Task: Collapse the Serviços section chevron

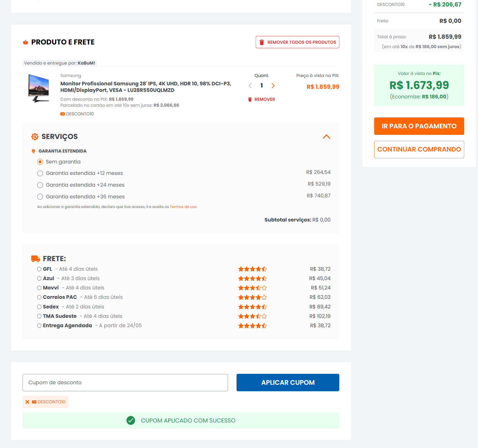Action: click(326, 137)
